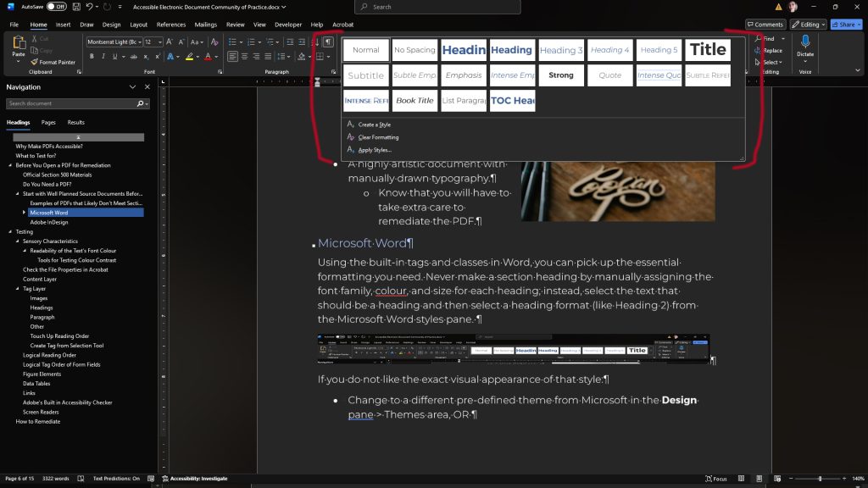Open the line spacing dropdown
The width and height of the screenshot is (868, 488).
pos(283,57)
